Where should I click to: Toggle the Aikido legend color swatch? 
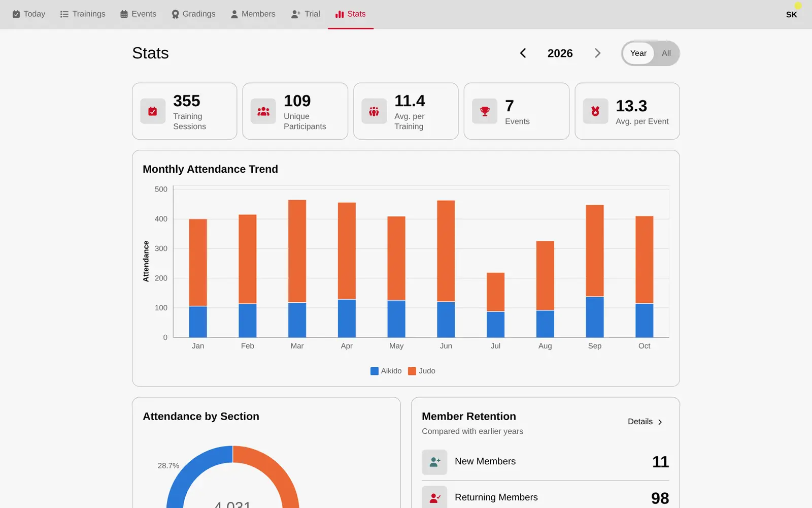(375, 371)
